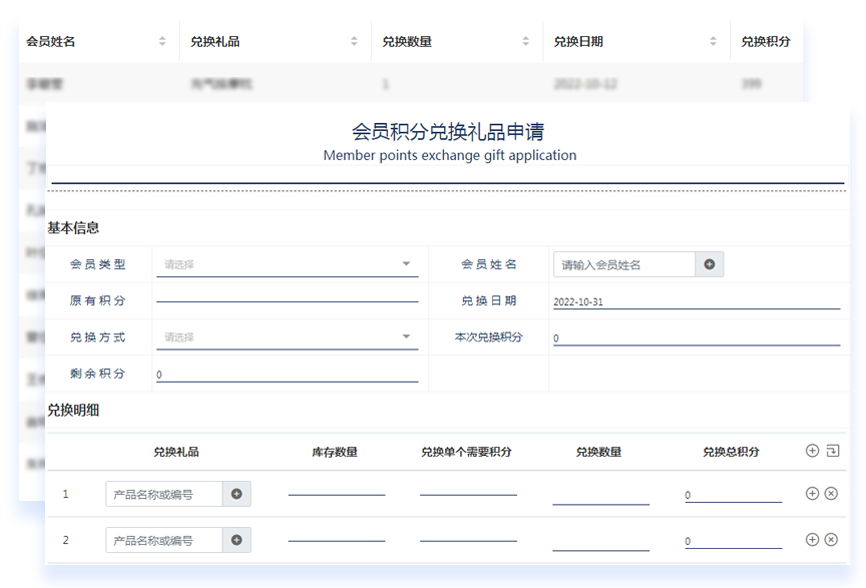Open member name lookup with the plus button

[x=707, y=264]
